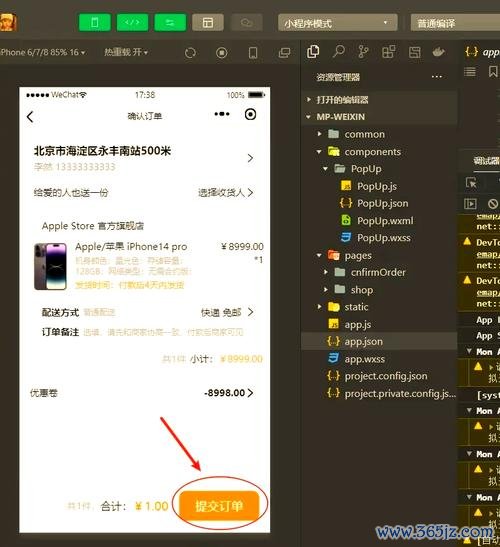Viewport: 500px width, 547px height.
Task: Open the delivery address 北京市海淀区永丰南站500米
Action: tap(144, 158)
